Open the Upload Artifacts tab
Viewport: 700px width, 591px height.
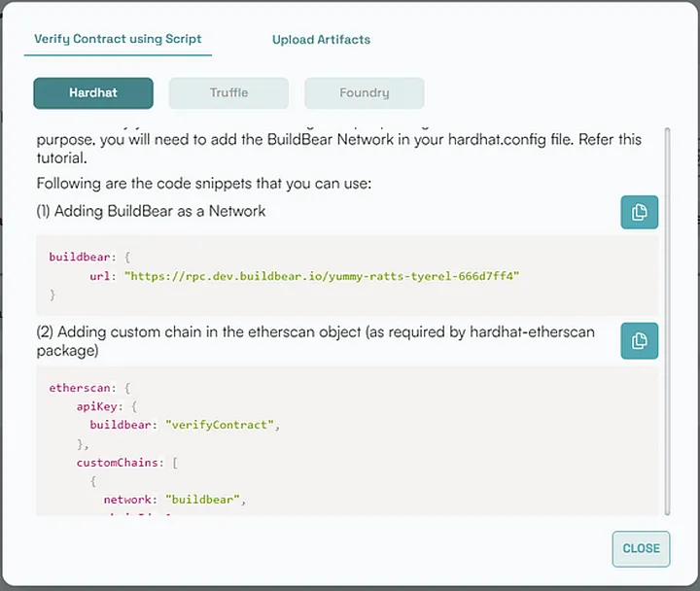321,40
